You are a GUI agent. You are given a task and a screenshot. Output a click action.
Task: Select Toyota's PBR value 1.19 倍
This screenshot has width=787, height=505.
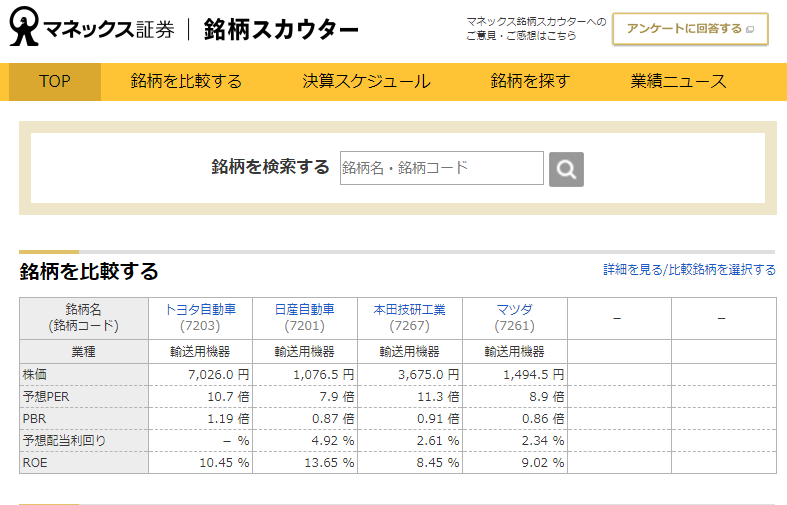tap(228, 419)
